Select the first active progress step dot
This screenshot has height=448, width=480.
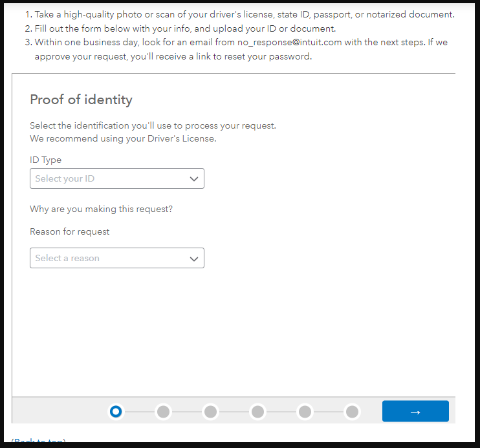tap(116, 411)
